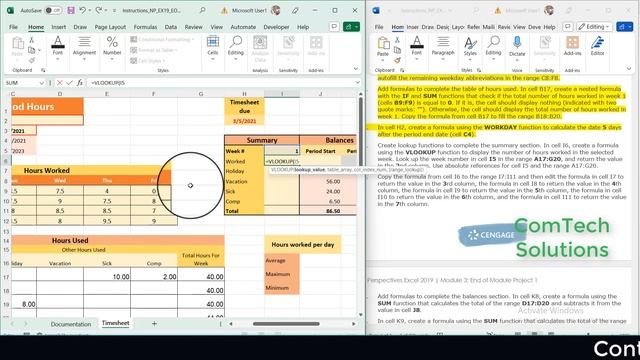Open the Page Layout tab in Excel

click(x=110, y=27)
